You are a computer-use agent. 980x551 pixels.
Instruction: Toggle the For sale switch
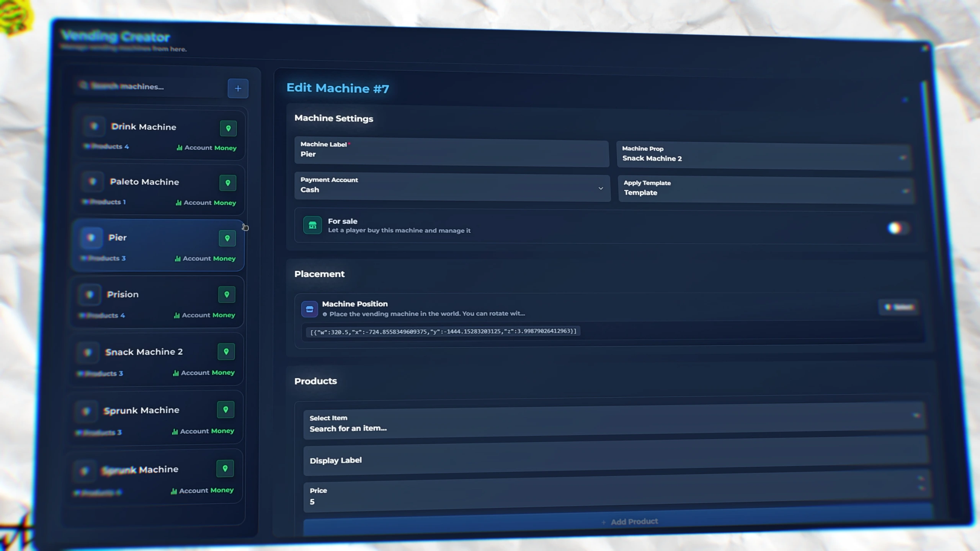(x=898, y=228)
